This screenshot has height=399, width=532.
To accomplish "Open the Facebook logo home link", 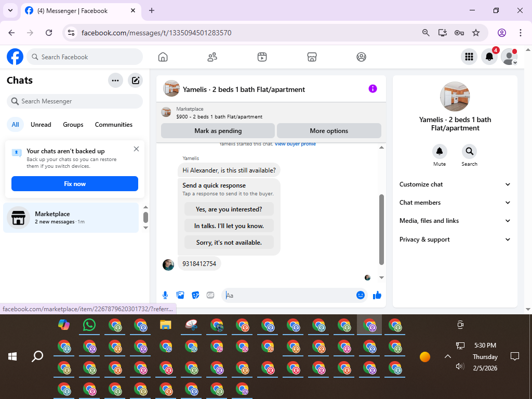I will click(15, 57).
